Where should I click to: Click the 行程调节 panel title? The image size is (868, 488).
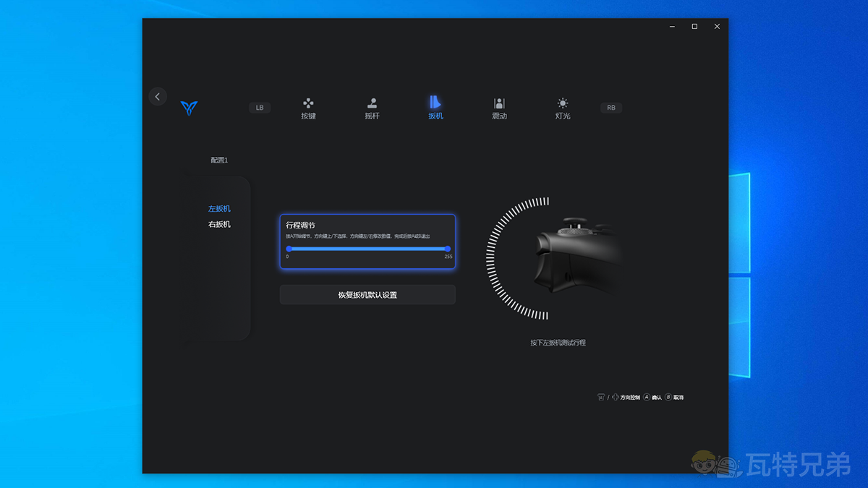click(300, 226)
